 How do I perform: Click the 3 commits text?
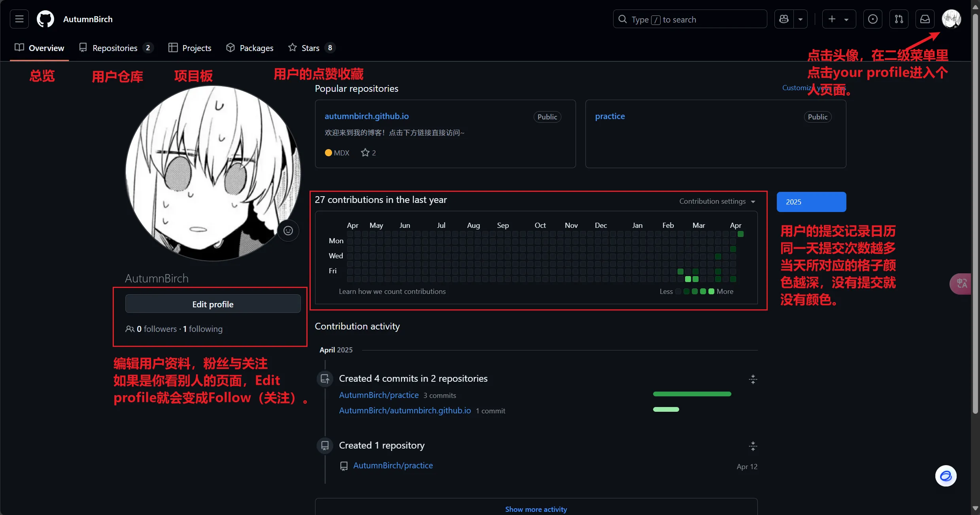(x=440, y=395)
